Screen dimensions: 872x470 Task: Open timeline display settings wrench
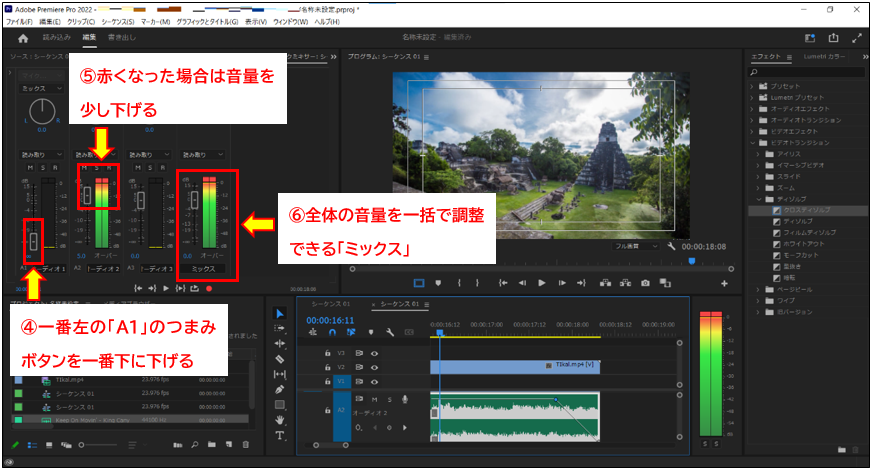(390, 332)
